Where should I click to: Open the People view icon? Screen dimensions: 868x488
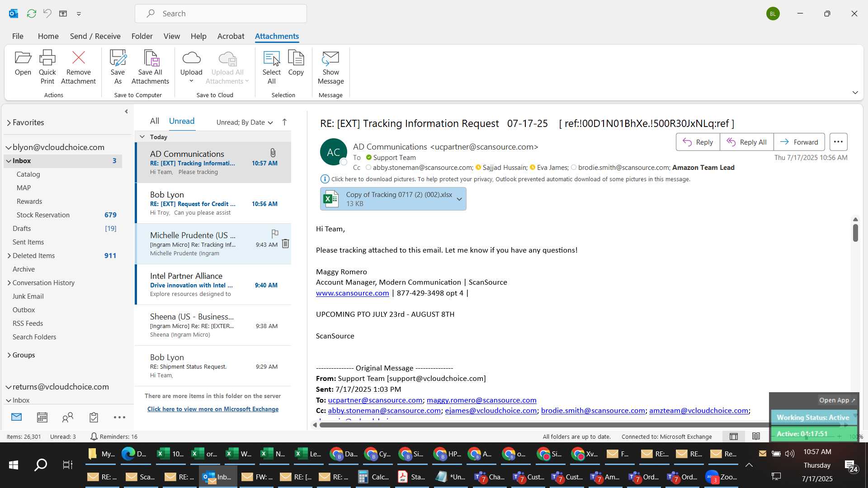coord(68,418)
